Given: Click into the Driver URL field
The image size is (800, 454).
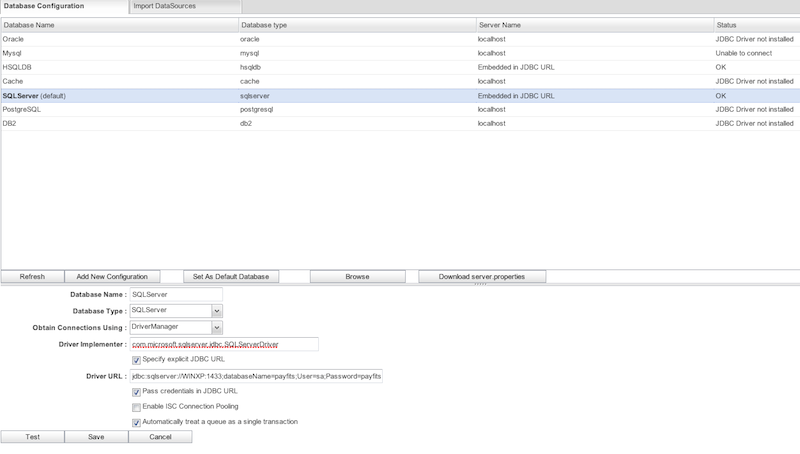Looking at the screenshot, I should click(x=256, y=376).
